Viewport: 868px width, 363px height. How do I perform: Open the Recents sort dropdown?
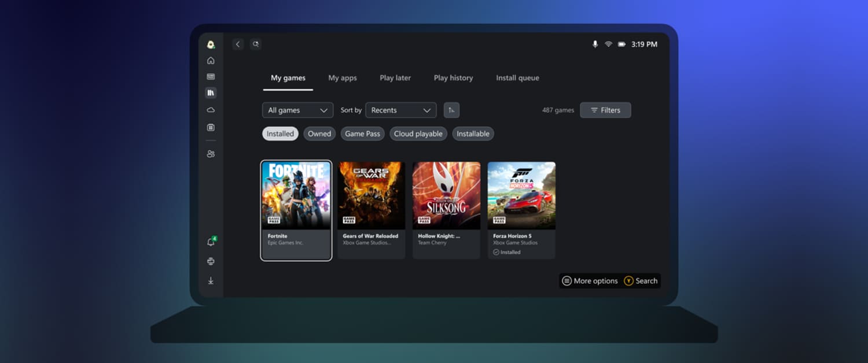pyautogui.click(x=400, y=110)
